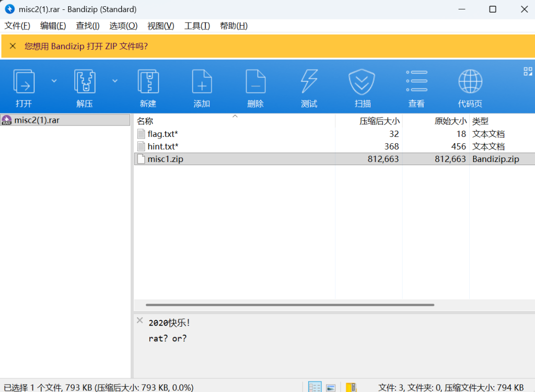Open the toolbar grid layout button at top right
The height and width of the screenshot is (392, 535).
tap(527, 71)
